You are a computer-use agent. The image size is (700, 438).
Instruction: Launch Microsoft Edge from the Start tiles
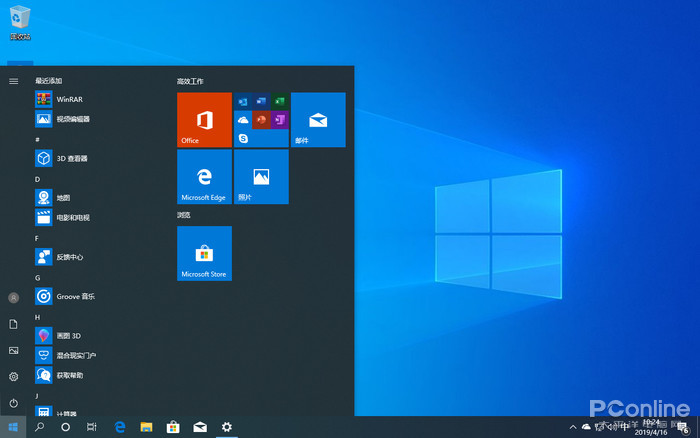coord(204,176)
